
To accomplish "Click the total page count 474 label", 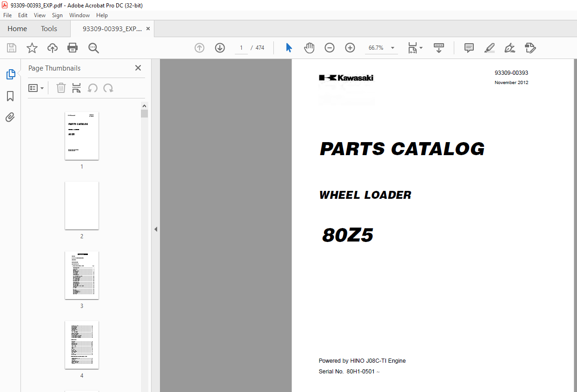I will coord(260,48).
